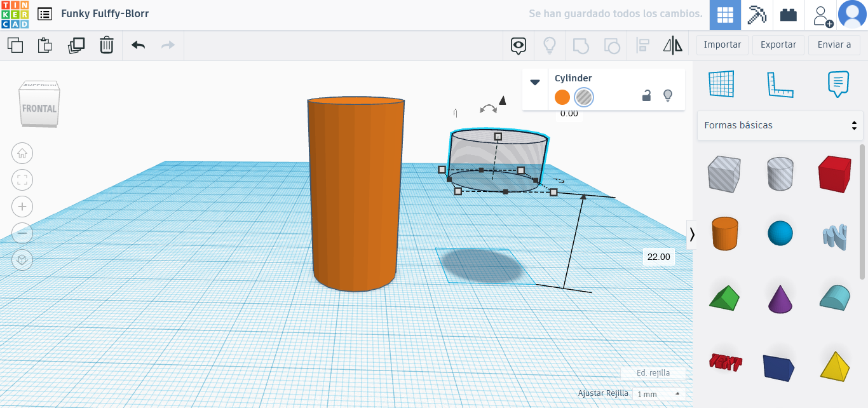Viewport: 868px width, 408px height.
Task: Toggle the view-all notes eye icon
Action: (519, 45)
